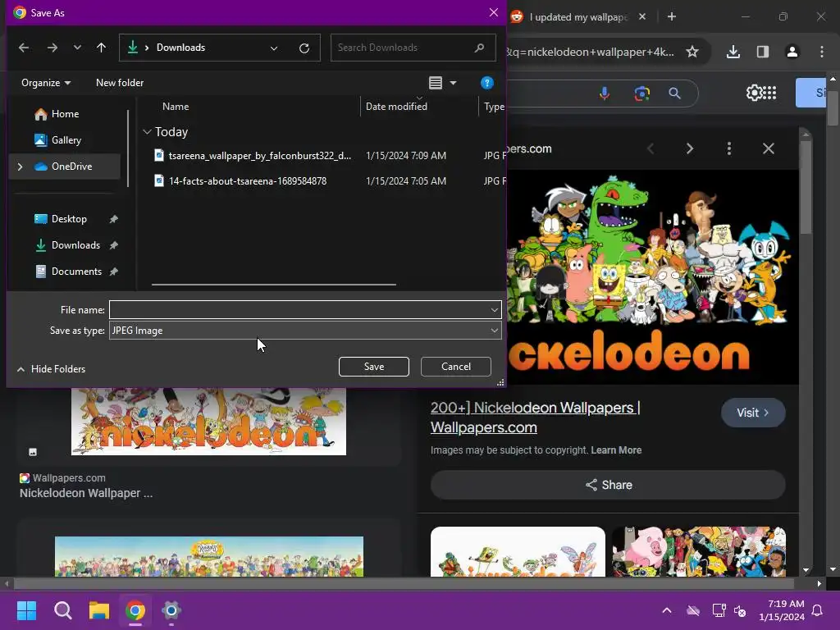The height and width of the screenshot is (630, 840).
Task: Open the large Nickelodeon preview image
Action: pos(652,276)
